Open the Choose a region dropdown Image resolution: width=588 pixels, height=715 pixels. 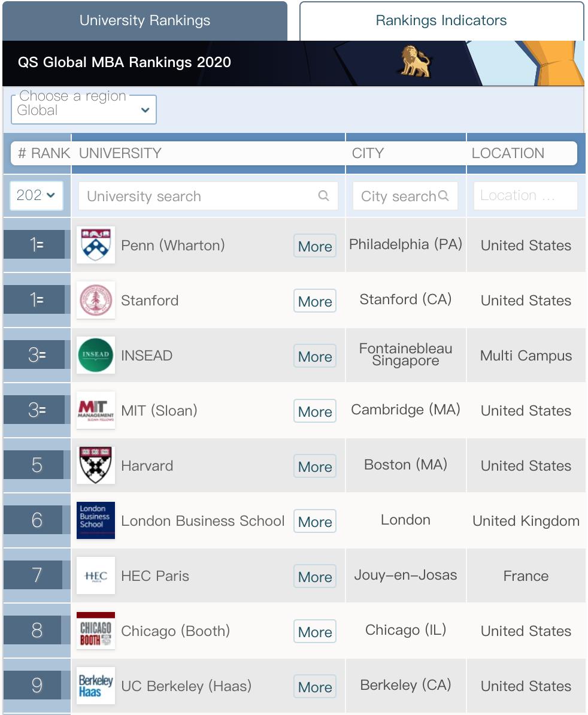84,110
